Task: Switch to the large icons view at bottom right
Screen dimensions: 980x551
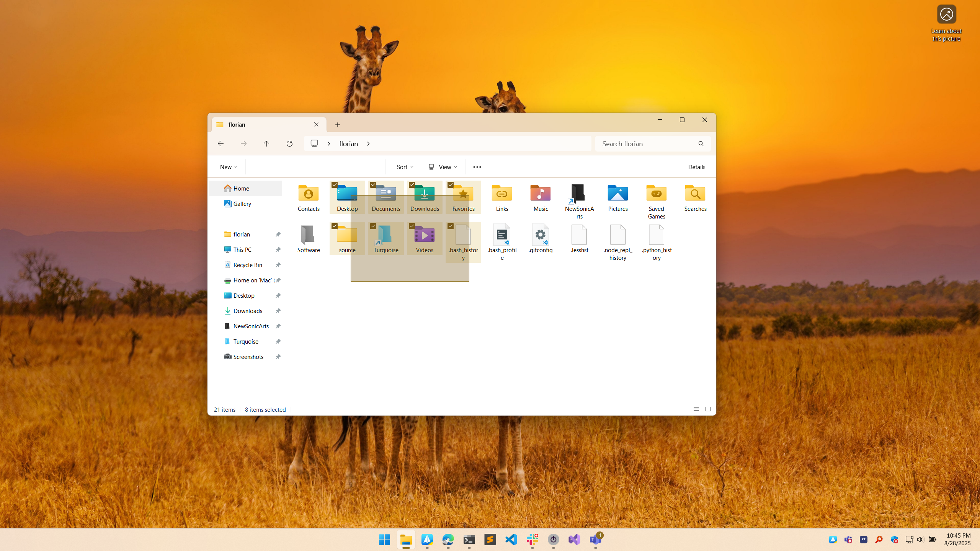Action: (708, 409)
